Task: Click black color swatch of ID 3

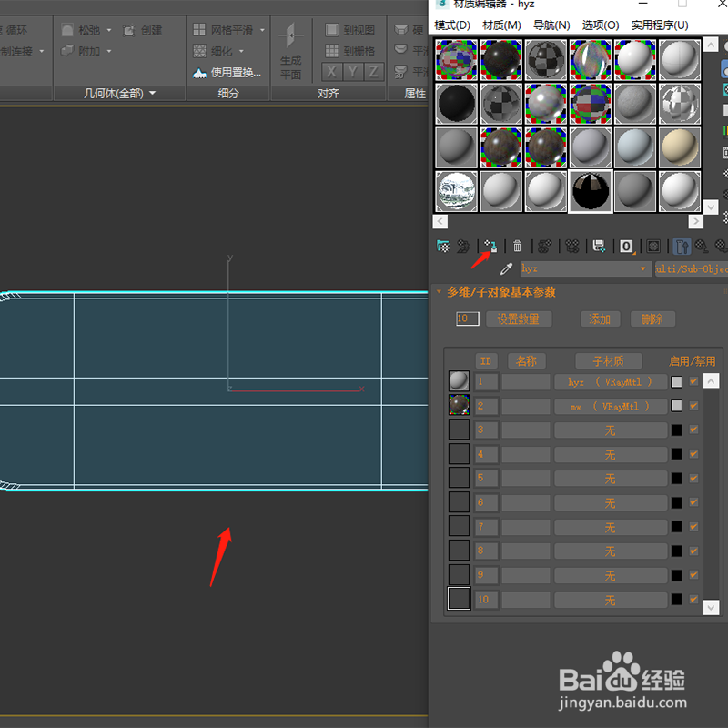Action: [676, 430]
